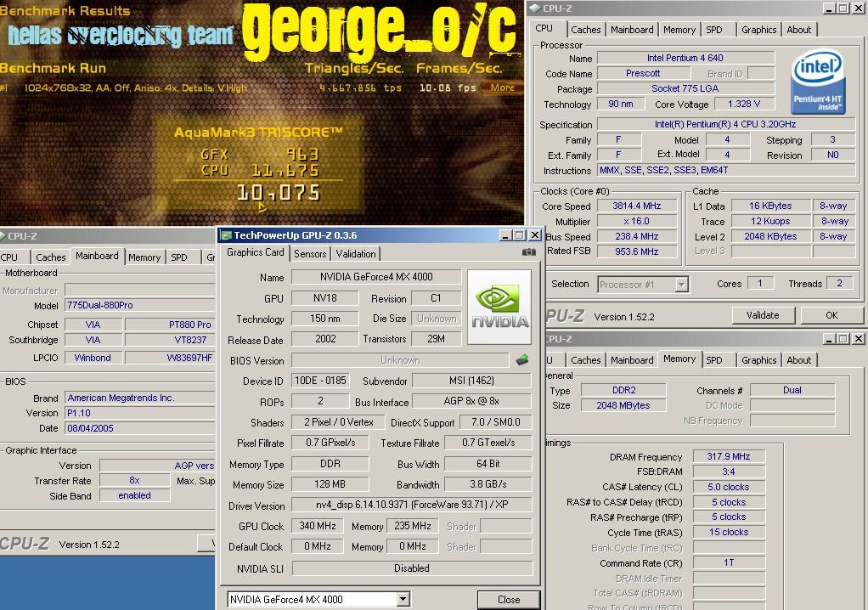Click the Bus Interface field AGP 8x @ 8x
The height and width of the screenshot is (610, 868).
471,401
